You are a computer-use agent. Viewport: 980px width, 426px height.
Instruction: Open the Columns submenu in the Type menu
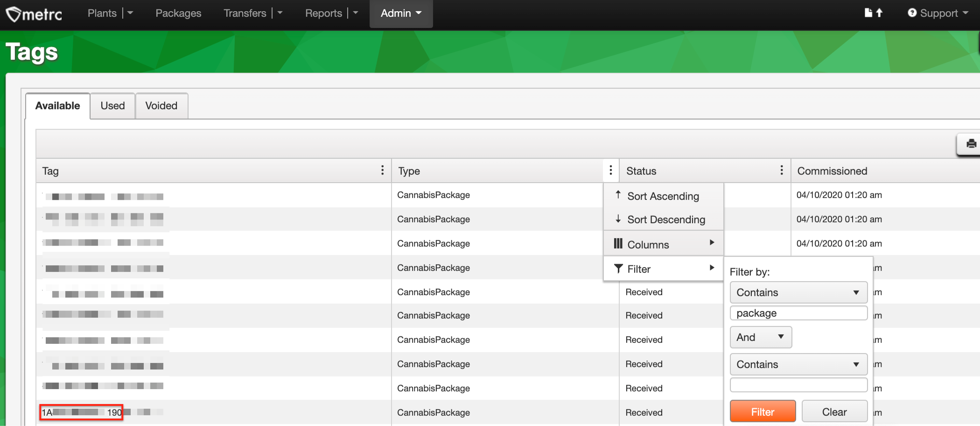(649, 244)
